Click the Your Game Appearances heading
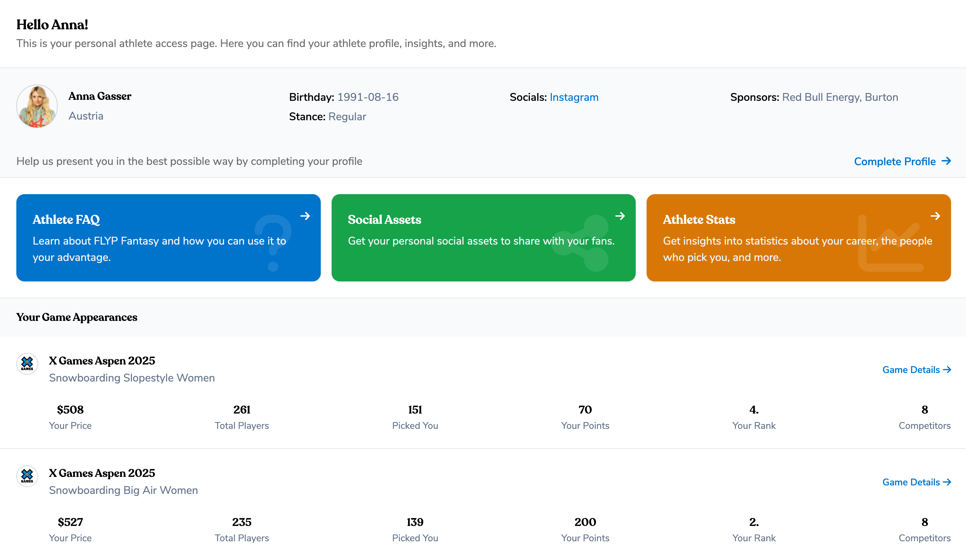The image size is (966, 560). click(77, 317)
